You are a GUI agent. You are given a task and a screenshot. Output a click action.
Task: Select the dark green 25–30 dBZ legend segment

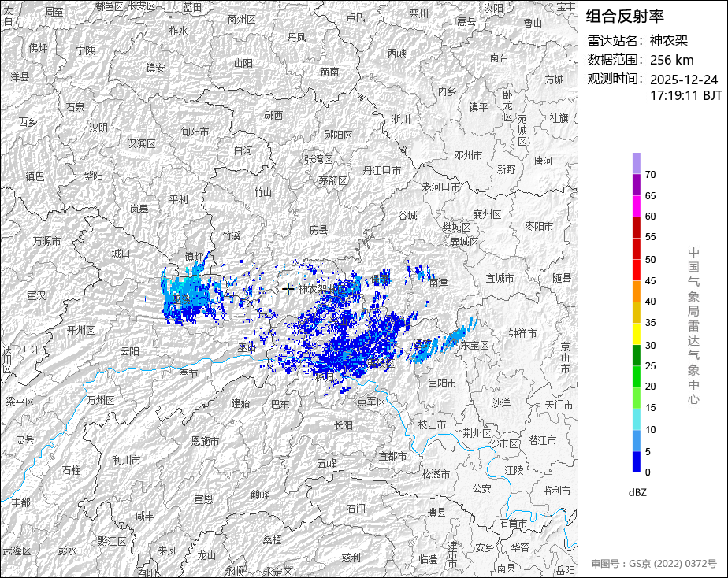point(637,355)
